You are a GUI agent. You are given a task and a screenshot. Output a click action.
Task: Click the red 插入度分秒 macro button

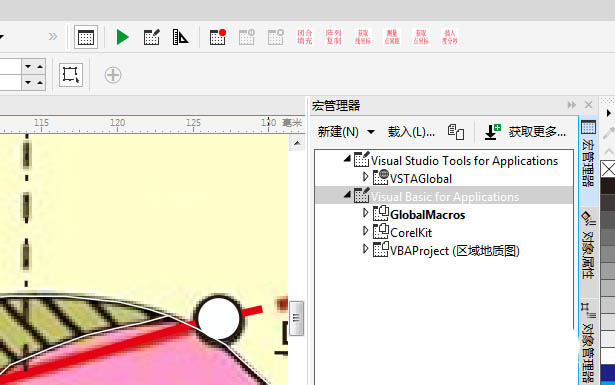click(x=450, y=37)
